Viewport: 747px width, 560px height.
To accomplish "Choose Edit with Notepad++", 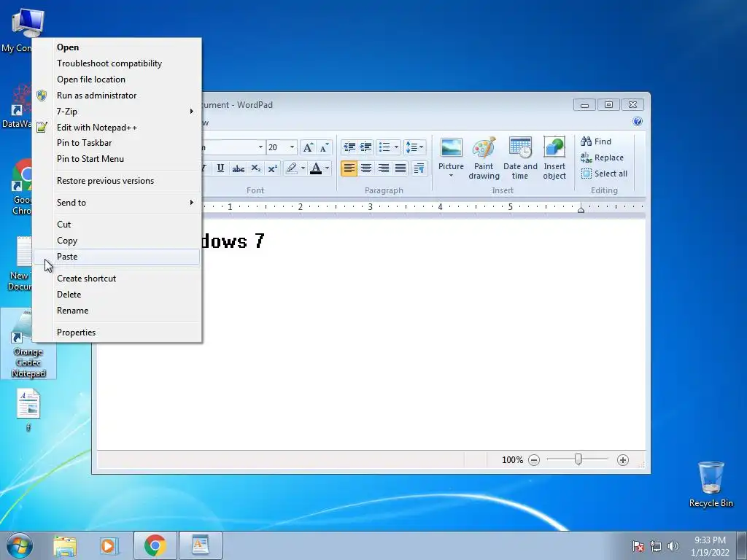I will 117,127.
